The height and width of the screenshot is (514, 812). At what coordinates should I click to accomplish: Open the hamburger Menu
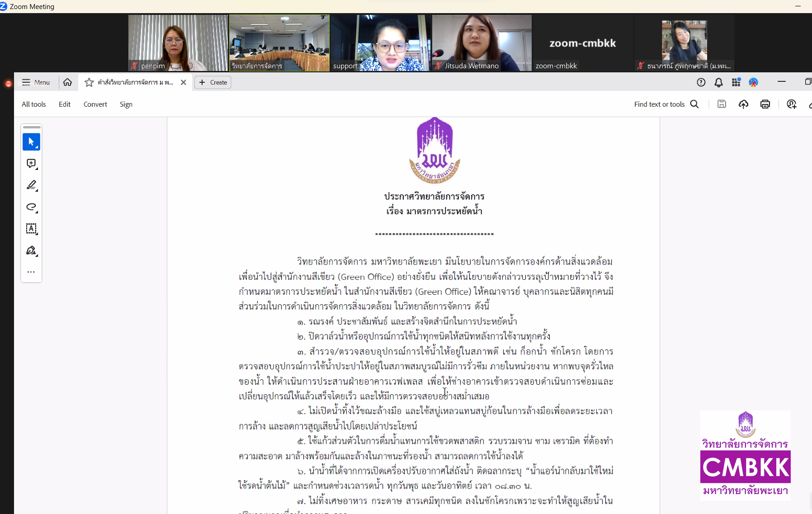coord(36,82)
